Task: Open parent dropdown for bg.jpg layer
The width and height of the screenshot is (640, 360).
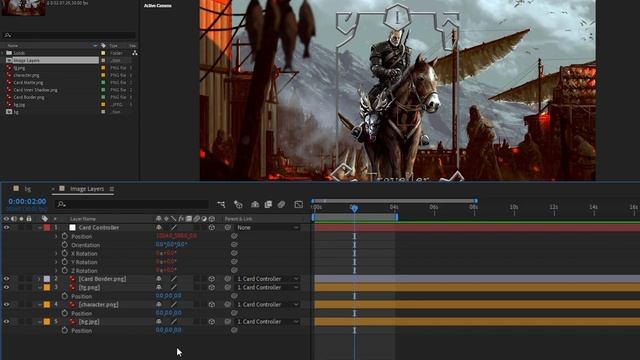Action: pyautogui.click(x=268, y=322)
